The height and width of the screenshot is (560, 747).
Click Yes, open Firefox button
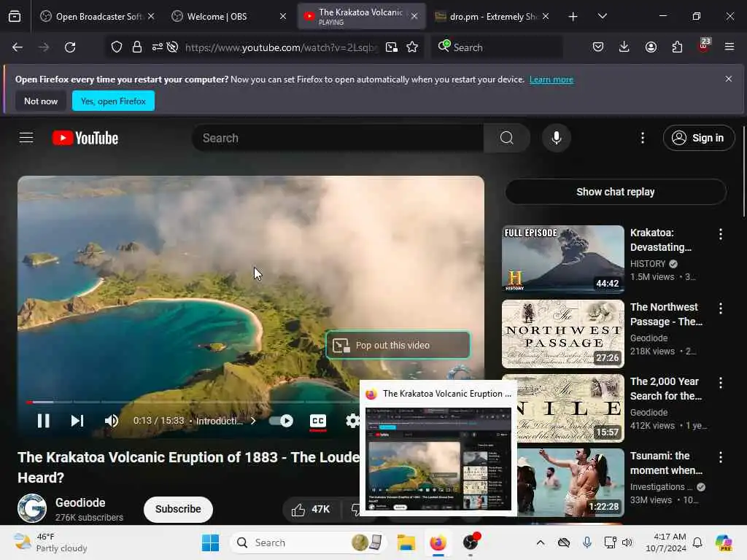[x=113, y=101]
